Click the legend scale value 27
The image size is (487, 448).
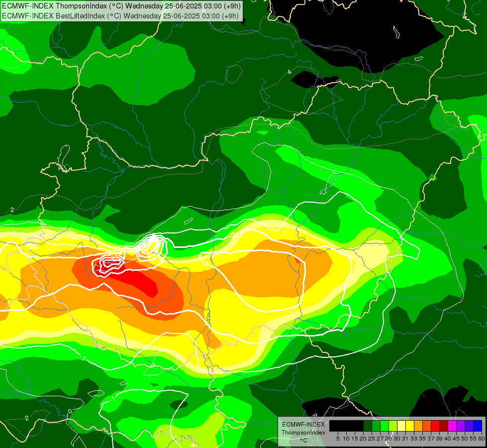pos(380,439)
